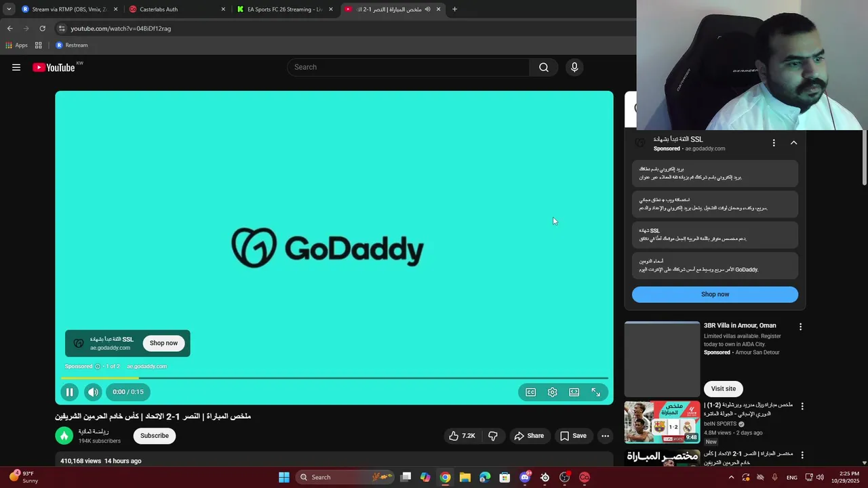Share the video
Screen dimensions: 868x488
coord(528,436)
